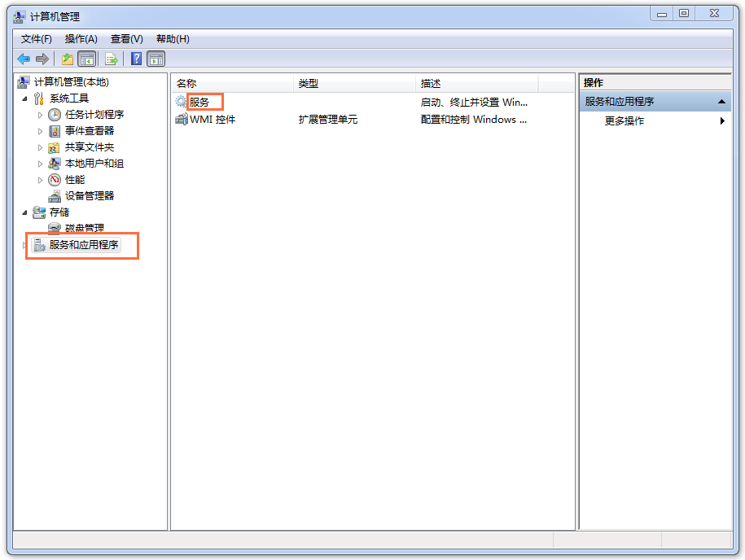Click description 启动、终止并设置 Win...
This screenshot has width=745, height=560.
point(474,102)
